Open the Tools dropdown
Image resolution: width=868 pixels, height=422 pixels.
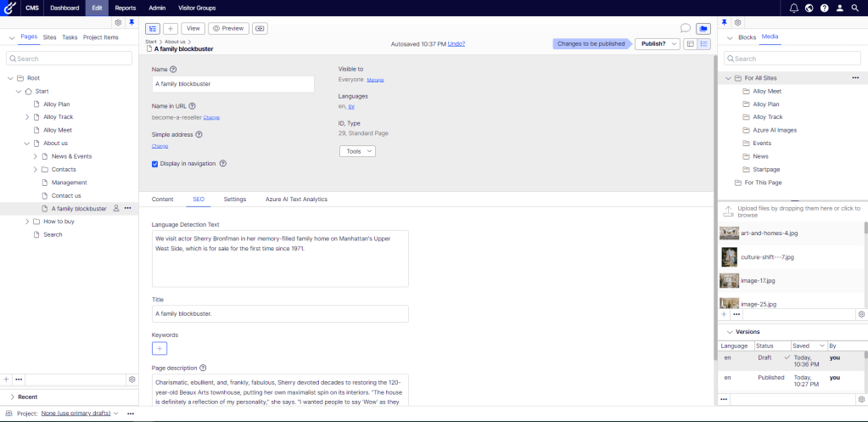tap(356, 151)
